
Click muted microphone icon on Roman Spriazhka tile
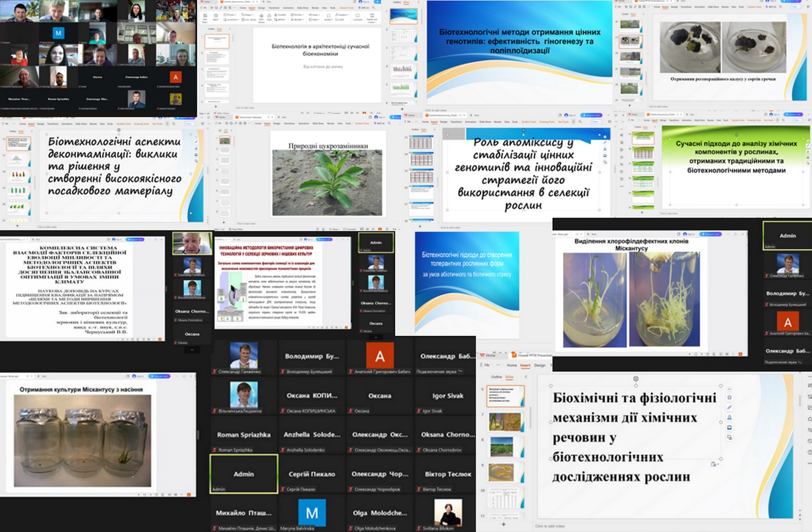[x=215, y=450]
